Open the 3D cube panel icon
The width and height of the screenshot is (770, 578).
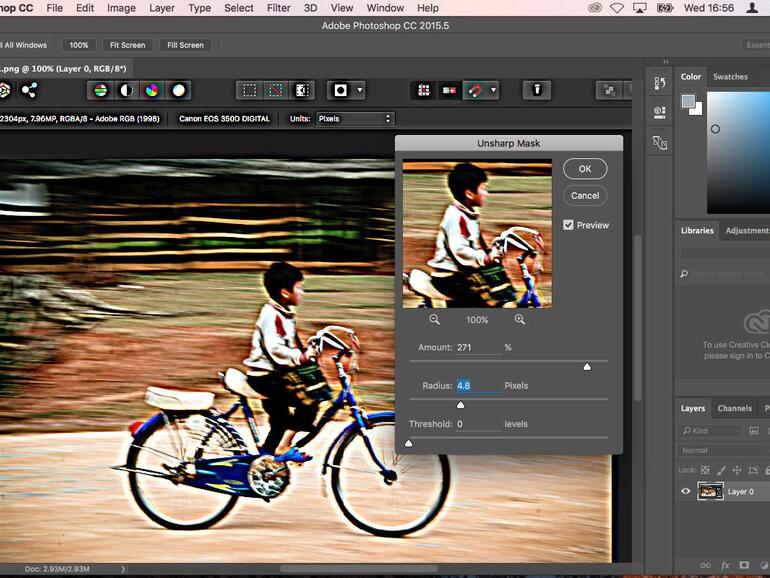click(660, 112)
